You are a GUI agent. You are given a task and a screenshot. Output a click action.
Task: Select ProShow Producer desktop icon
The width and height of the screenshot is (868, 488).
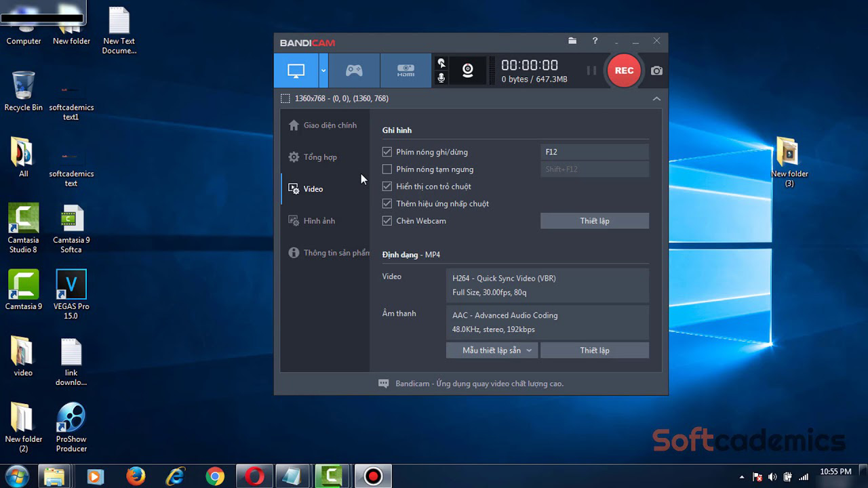pyautogui.click(x=71, y=428)
